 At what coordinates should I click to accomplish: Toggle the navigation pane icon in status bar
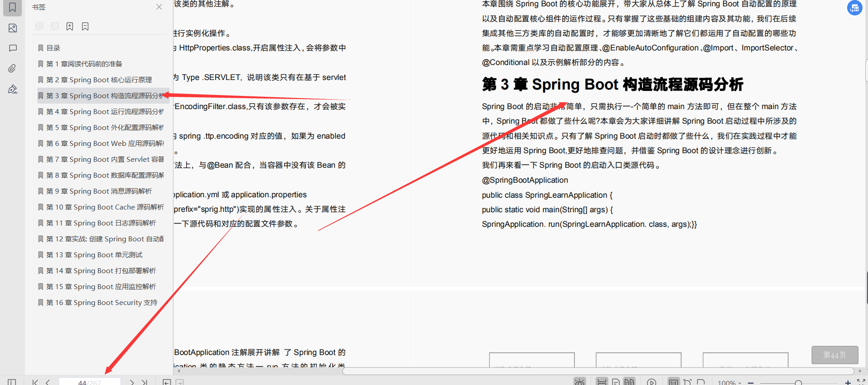point(12,382)
